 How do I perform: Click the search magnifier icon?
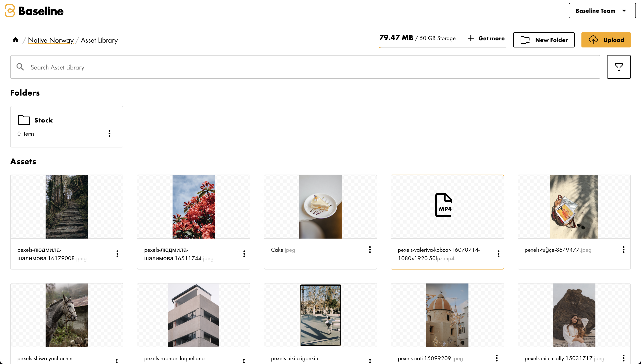[20, 67]
